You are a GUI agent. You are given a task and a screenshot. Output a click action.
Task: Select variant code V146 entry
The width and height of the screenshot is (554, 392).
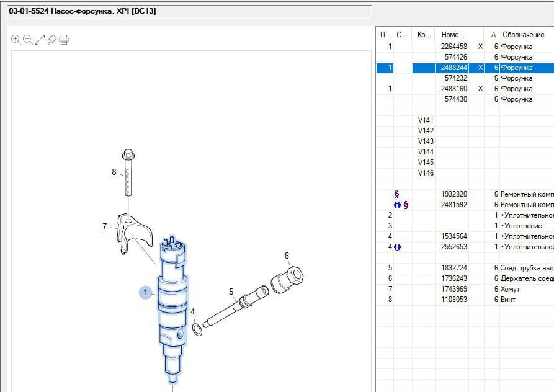(x=426, y=173)
